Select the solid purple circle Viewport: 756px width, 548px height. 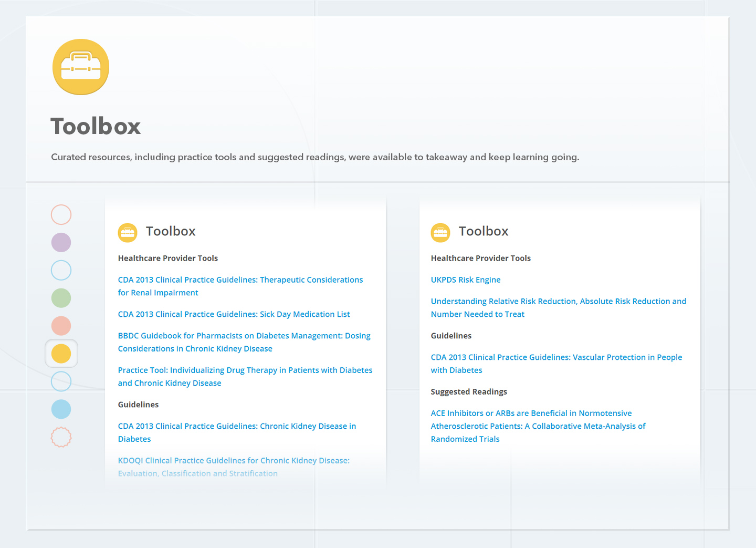click(61, 243)
